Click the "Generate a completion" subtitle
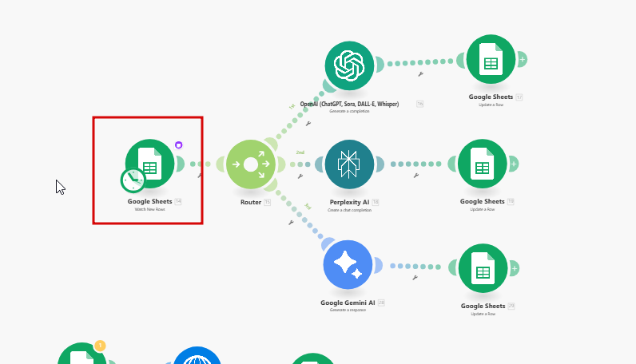The width and height of the screenshot is (636, 364). click(349, 111)
